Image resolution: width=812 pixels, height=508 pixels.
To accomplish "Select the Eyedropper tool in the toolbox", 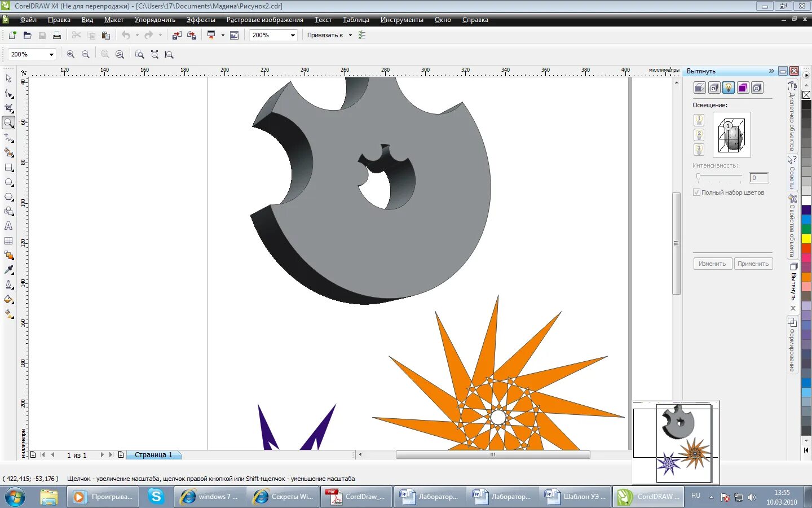I will [8, 270].
